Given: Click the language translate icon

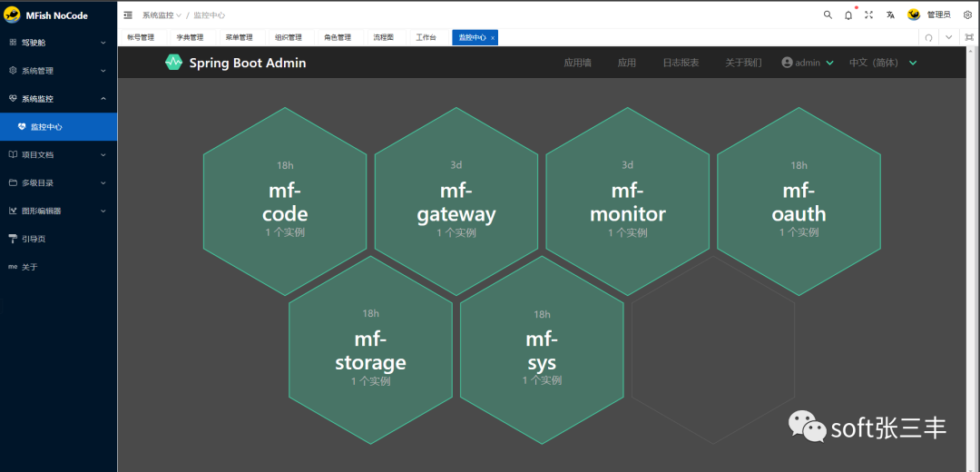Looking at the screenshot, I should click(891, 15).
